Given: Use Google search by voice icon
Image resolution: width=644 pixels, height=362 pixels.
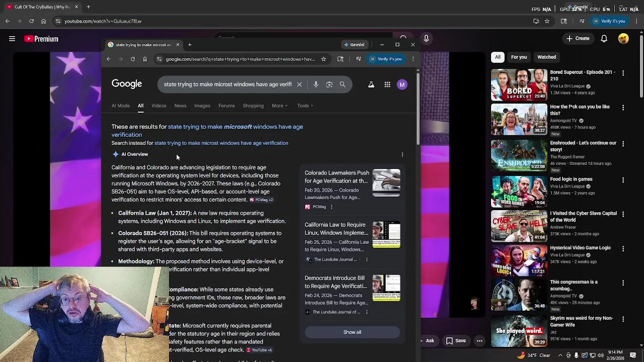Looking at the screenshot, I should click(316, 84).
